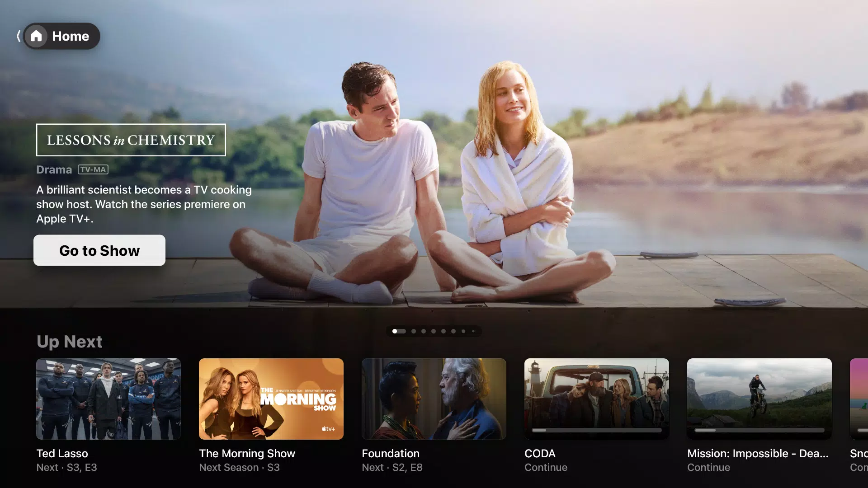The width and height of the screenshot is (868, 488).
Task: Click TV-MA content rating badge
Action: [x=92, y=169]
